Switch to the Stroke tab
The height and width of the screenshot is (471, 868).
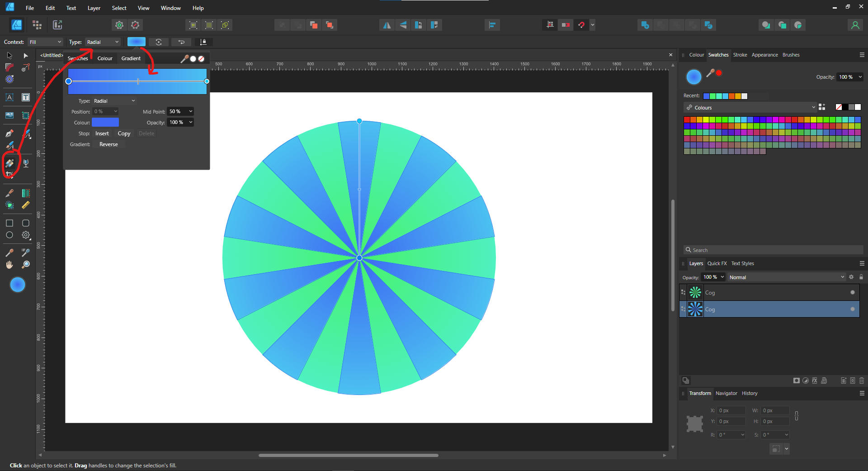click(740, 55)
